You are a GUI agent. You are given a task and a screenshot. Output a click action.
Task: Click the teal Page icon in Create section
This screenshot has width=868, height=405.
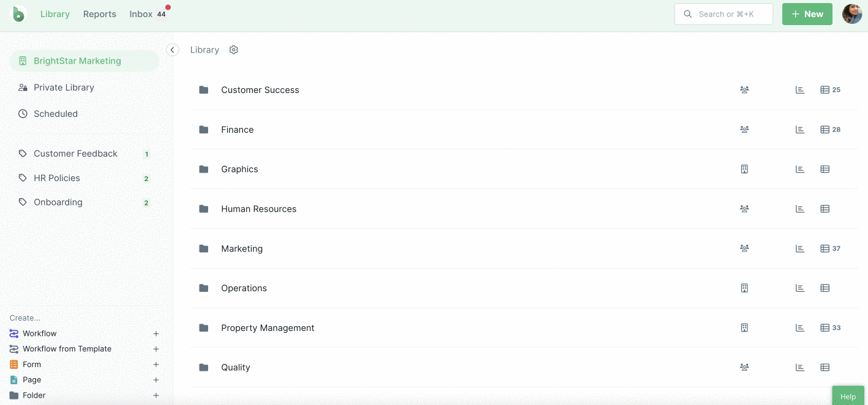pyautogui.click(x=13, y=379)
